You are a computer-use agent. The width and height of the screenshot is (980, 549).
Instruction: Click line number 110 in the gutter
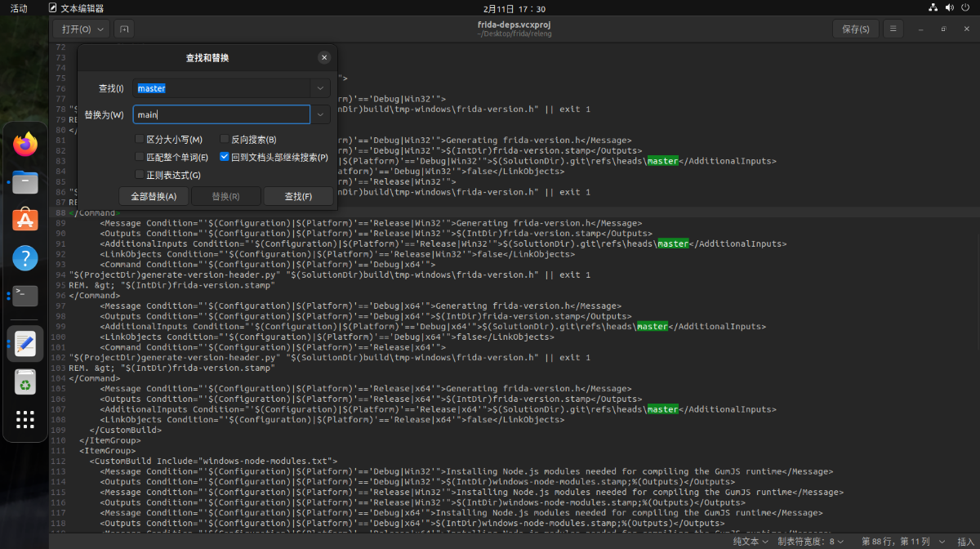click(x=58, y=440)
